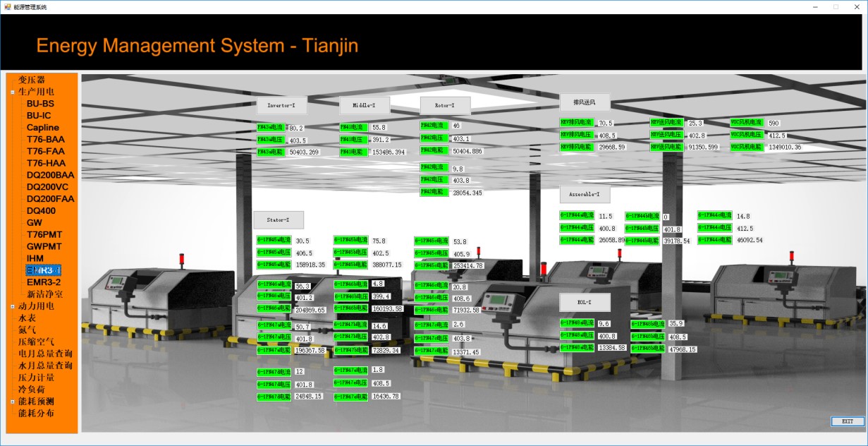Click the EXIT button
The image size is (868, 446).
point(848,421)
